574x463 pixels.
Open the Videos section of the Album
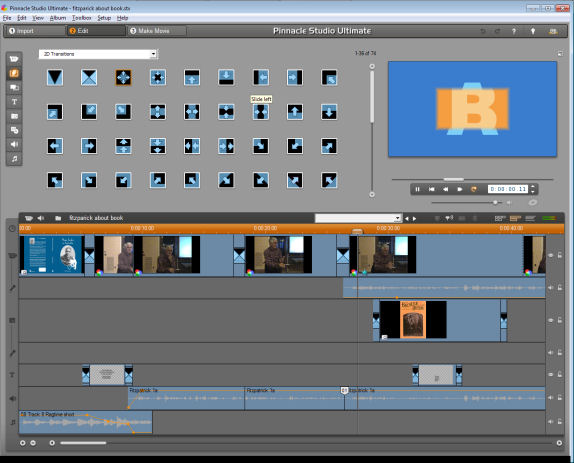(14, 59)
